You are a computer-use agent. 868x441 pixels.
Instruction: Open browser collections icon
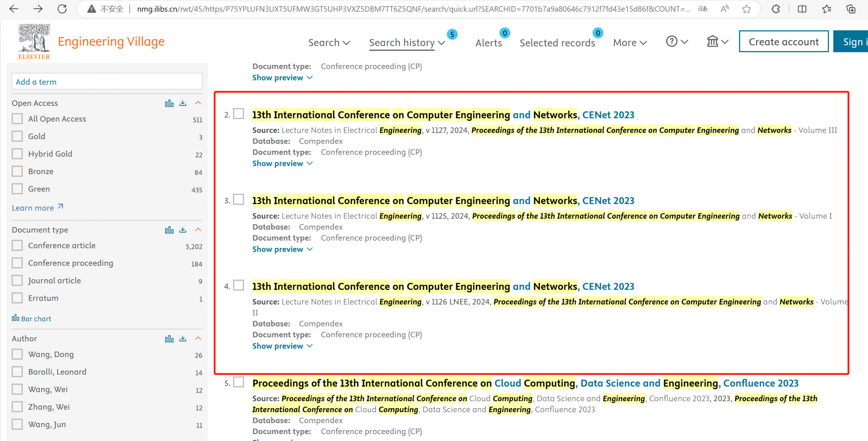[x=851, y=9]
